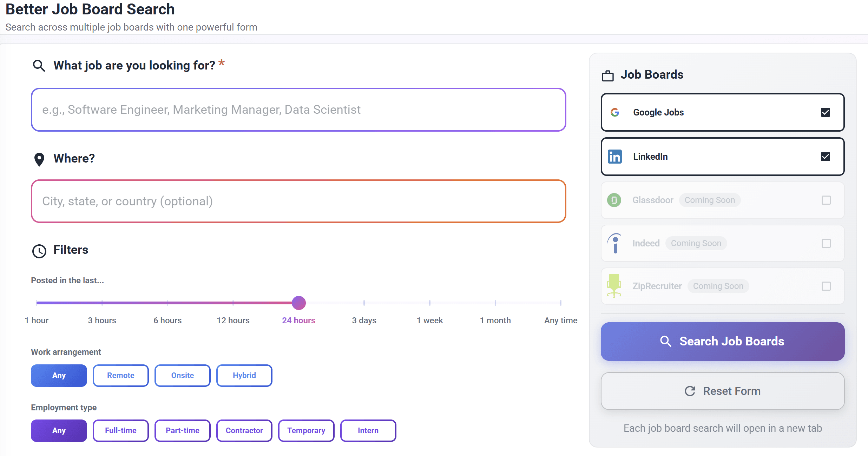This screenshot has width=868, height=456.
Task: Click the Google logo in the Google Jobs row
Action: 616,112
